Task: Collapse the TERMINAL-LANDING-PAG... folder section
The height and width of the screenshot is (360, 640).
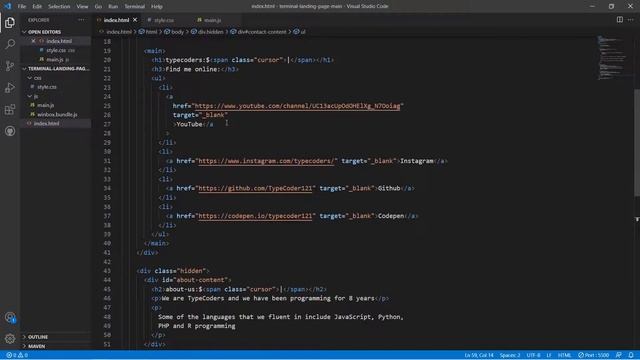Action: click(56, 69)
